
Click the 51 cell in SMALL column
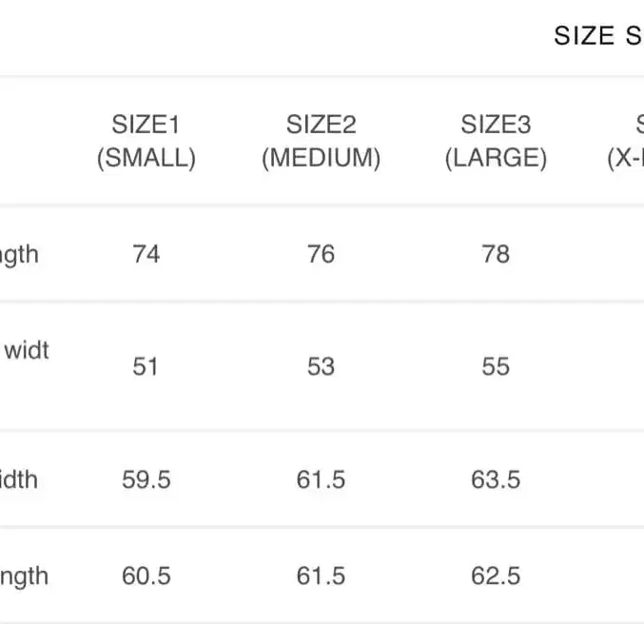point(146,366)
